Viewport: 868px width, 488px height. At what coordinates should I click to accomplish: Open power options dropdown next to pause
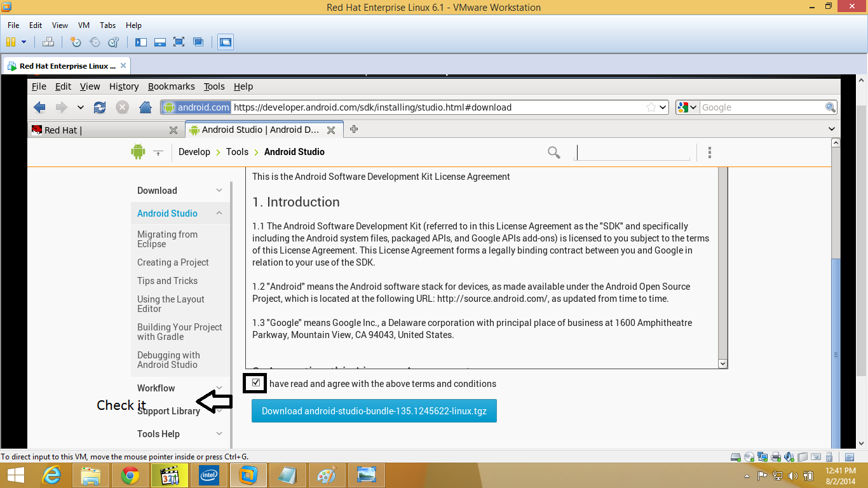[24, 42]
